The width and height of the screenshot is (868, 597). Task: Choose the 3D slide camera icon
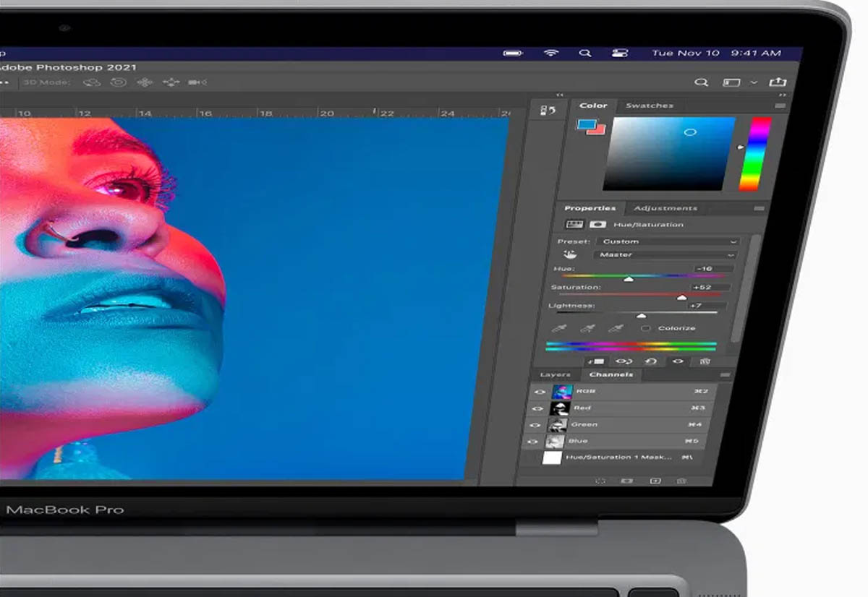[x=171, y=82]
